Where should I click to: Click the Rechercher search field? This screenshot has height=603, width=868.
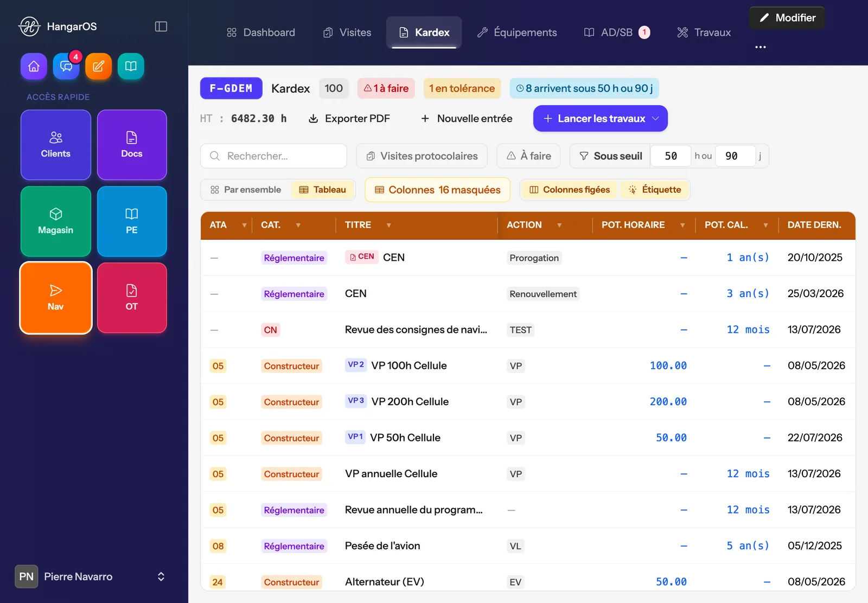273,156
